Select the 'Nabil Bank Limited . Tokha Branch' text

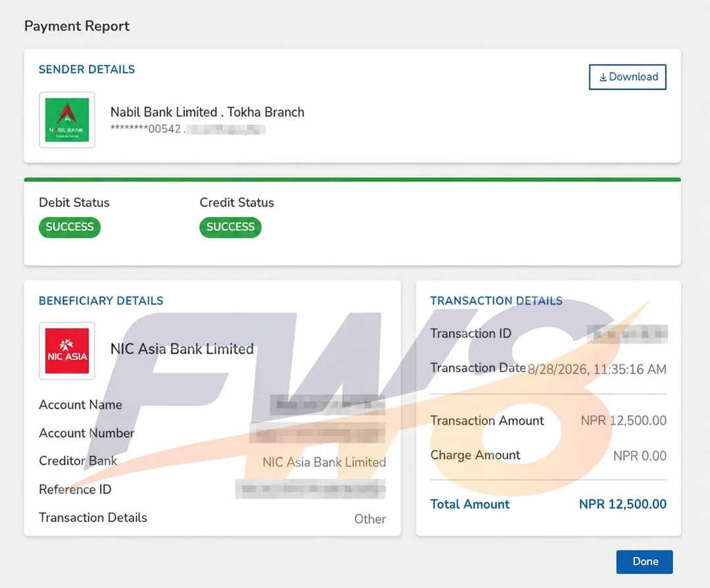pyautogui.click(x=207, y=112)
